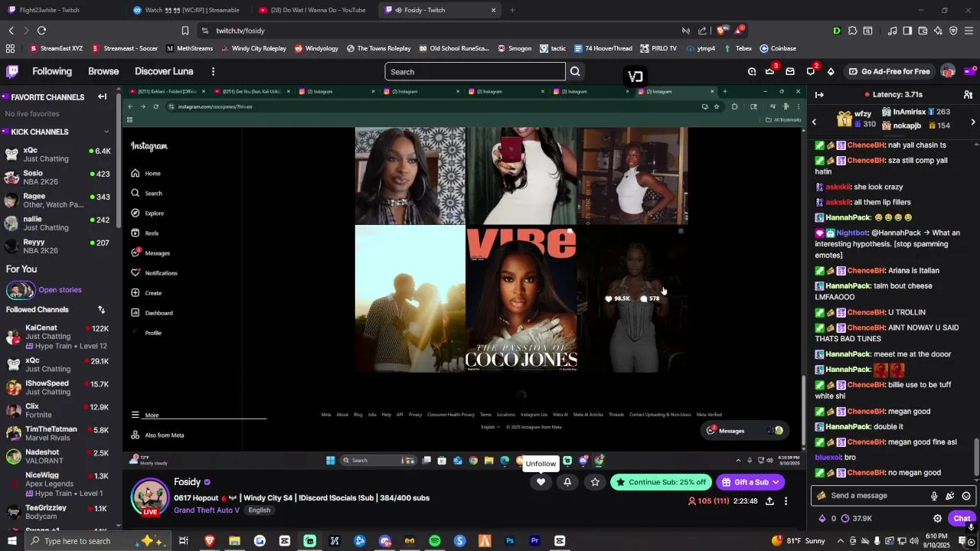Screen dimensions: 980x551
Task: Click the Go Ad-Free for Free button
Action: coord(889,72)
